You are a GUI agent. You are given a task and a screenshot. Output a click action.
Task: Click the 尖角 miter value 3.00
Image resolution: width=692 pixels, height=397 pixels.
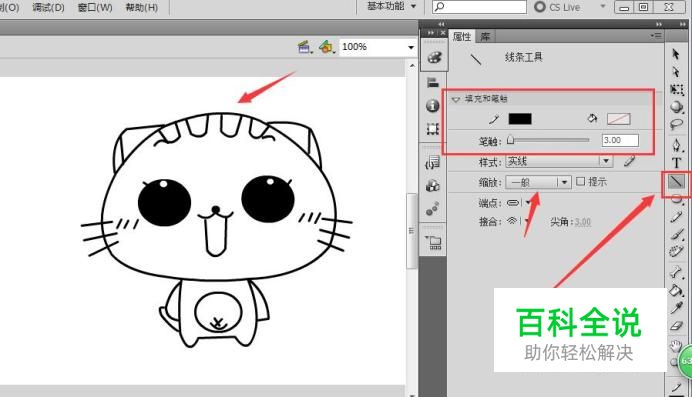coord(583,222)
